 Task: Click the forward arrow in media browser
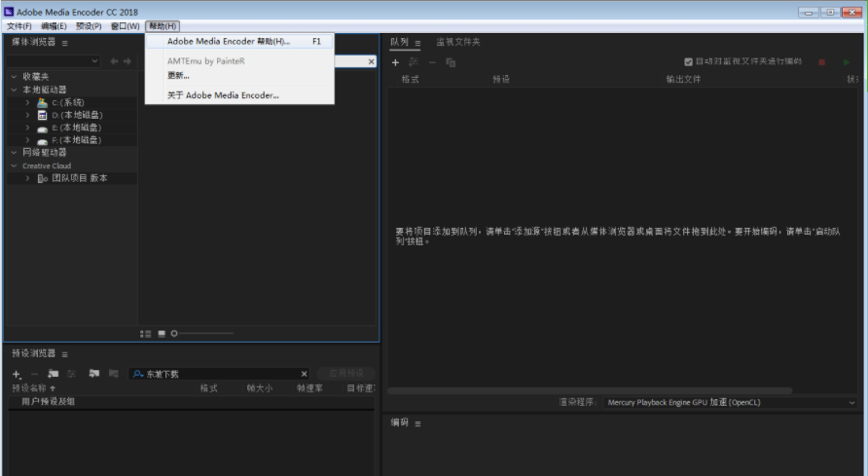[127, 61]
